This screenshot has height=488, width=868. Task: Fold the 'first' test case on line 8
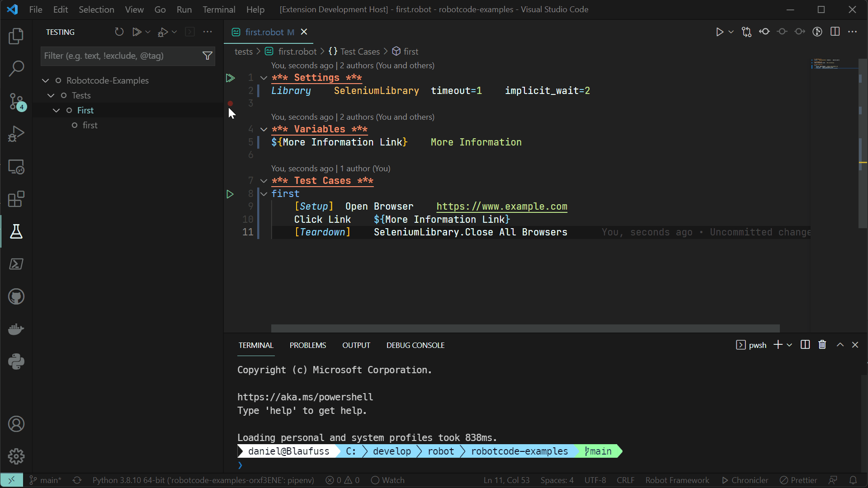(x=264, y=194)
